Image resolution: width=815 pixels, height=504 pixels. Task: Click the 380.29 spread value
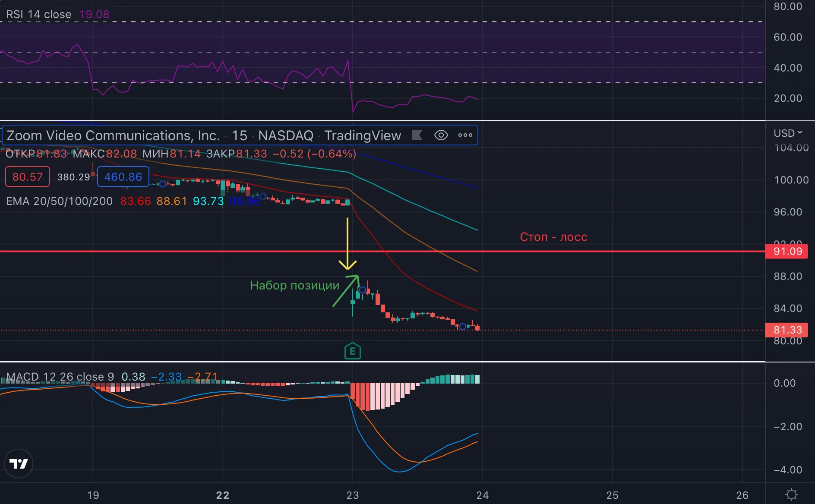74,177
